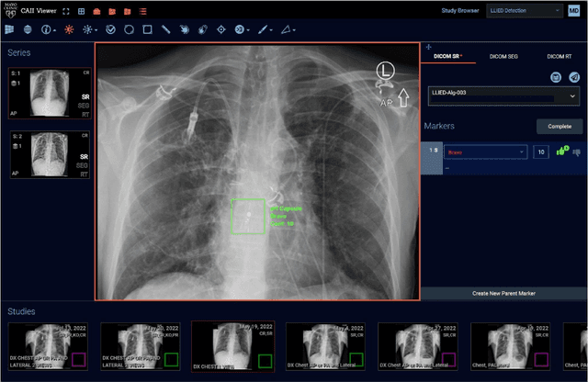The image size is (588, 382).
Task: Click the crosshair target tool
Action: (x=221, y=29)
